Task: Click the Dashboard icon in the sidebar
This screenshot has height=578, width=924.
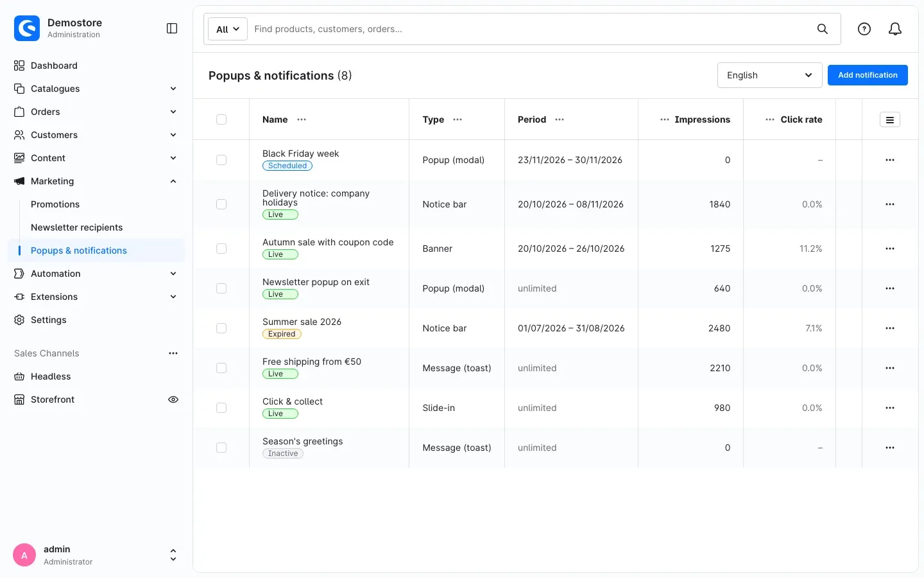Action: point(19,66)
